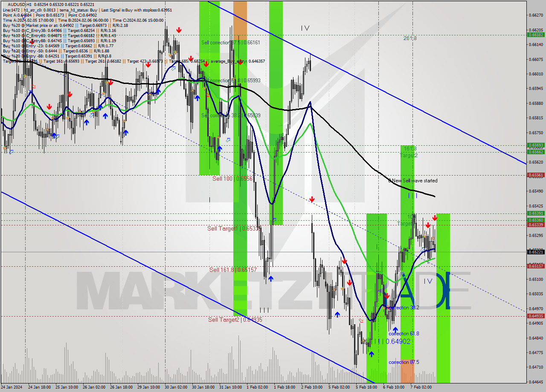Click the 0.65100 price axis label
The height and width of the screenshot is (392, 546).
point(535,280)
